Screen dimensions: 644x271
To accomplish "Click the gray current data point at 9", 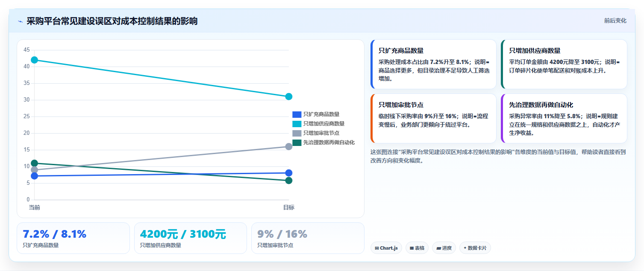I will (35, 170).
